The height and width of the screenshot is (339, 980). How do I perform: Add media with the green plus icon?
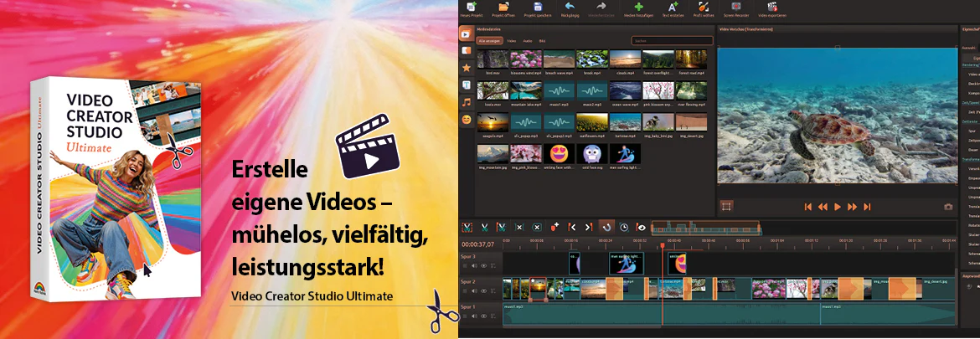638,8
